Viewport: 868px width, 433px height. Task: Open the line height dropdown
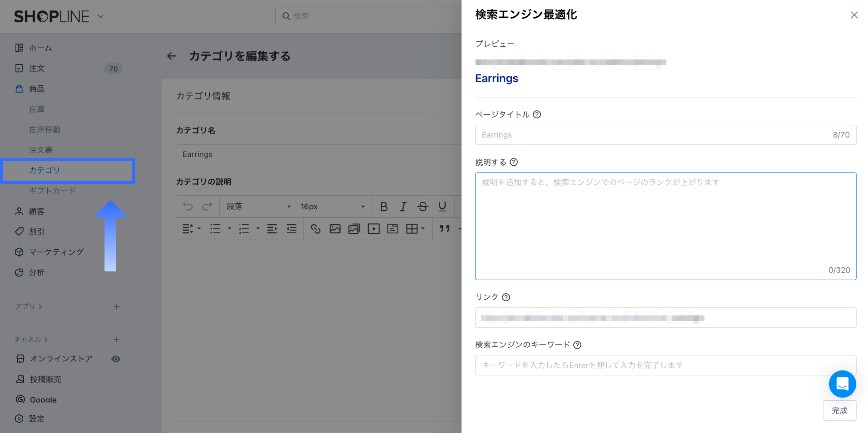191,229
